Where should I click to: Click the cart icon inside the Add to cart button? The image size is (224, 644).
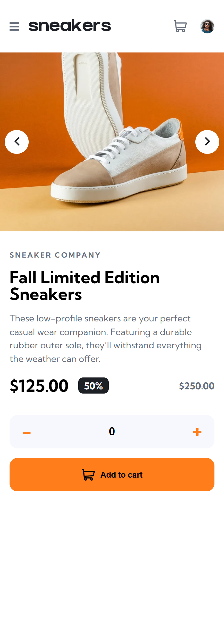(88, 475)
